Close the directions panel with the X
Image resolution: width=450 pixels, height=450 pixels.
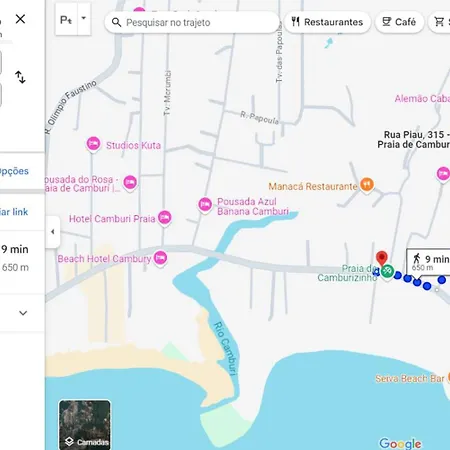(20, 19)
